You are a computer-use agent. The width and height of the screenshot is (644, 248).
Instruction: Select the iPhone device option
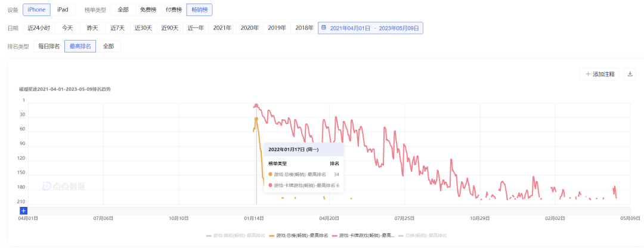[36, 10]
